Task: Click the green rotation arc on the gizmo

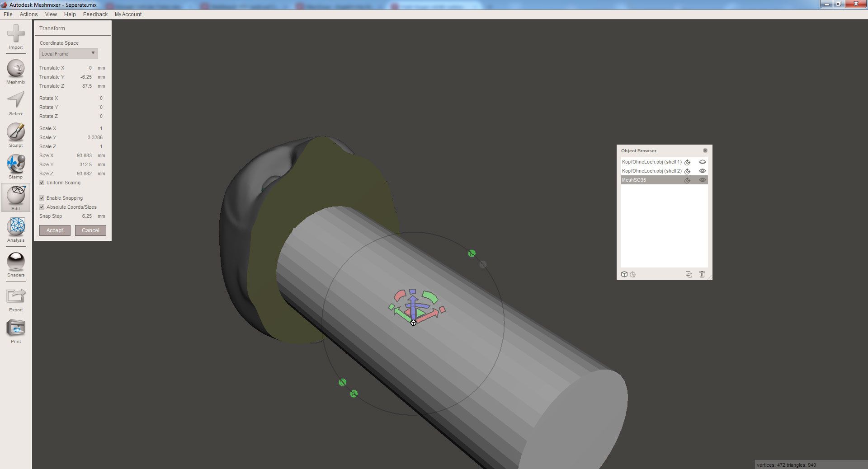Action: (x=430, y=297)
